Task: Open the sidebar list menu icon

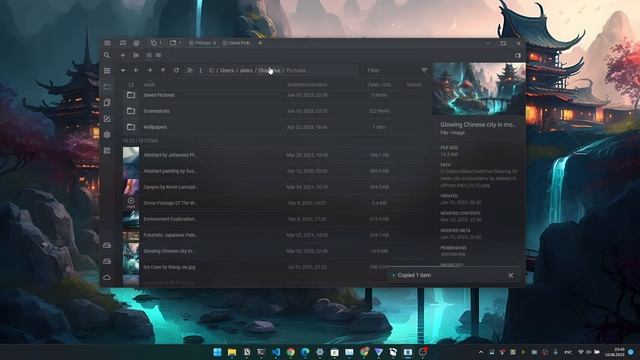Action: (x=107, y=71)
